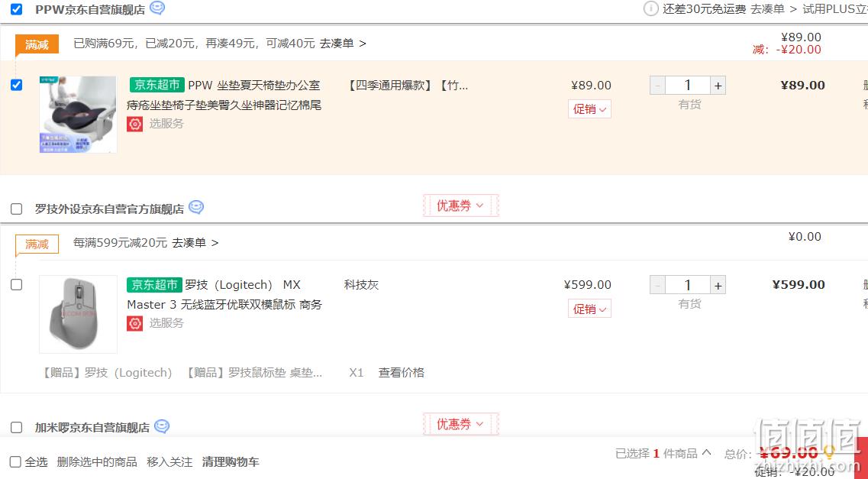Click 清理购物车 at the bottom bar
The height and width of the screenshot is (479, 868).
231,462
